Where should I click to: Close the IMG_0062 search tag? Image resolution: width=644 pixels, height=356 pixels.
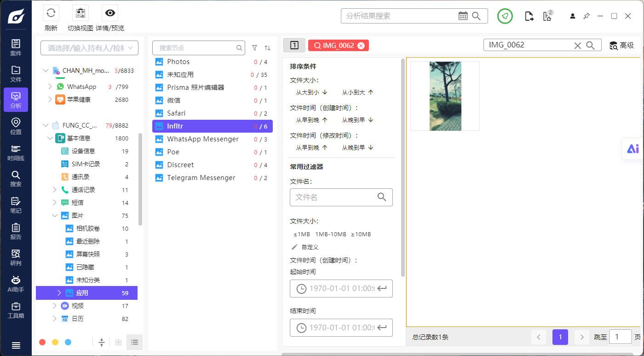point(361,46)
